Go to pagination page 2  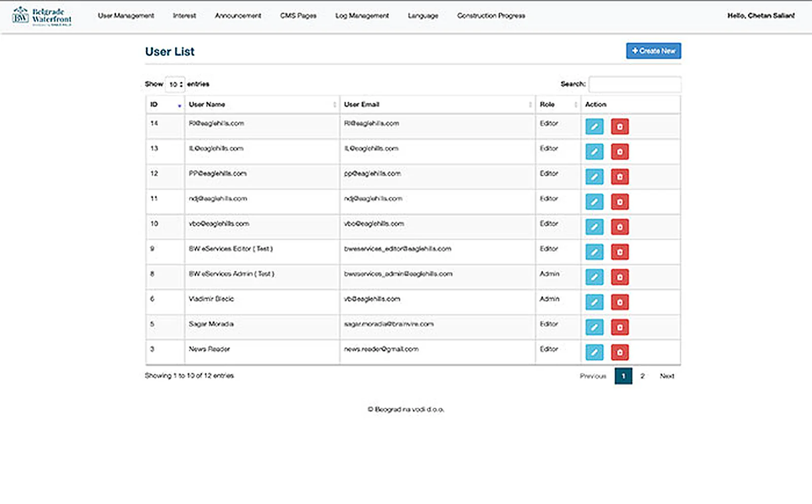coord(642,376)
